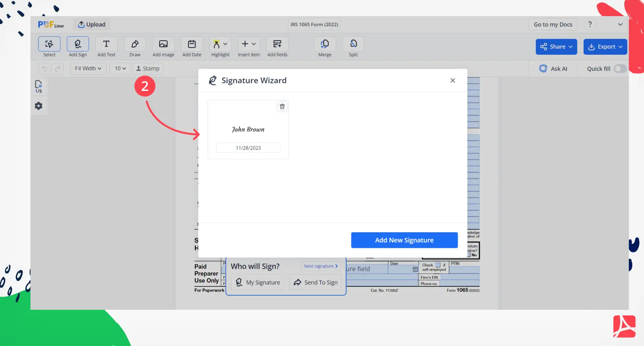Viewport: 644px width, 346px height.
Task: Click the Stamp button
Action: point(148,68)
